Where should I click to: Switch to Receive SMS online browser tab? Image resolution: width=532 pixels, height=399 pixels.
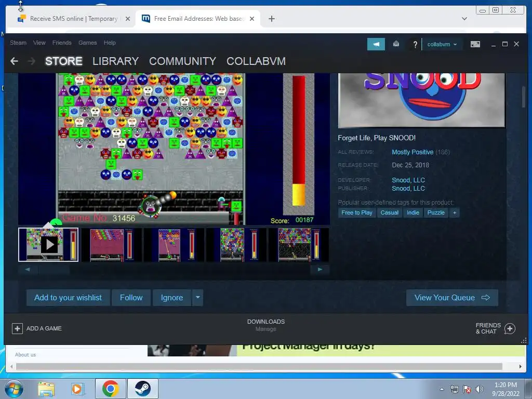(x=73, y=19)
